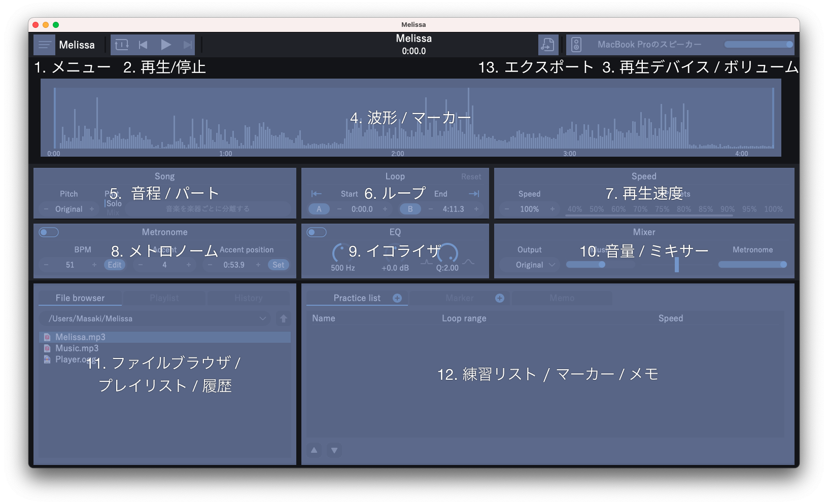Choose the 90% speed preset
This screenshot has width=828, height=504.
pyautogui.click(x=728, y=209)
